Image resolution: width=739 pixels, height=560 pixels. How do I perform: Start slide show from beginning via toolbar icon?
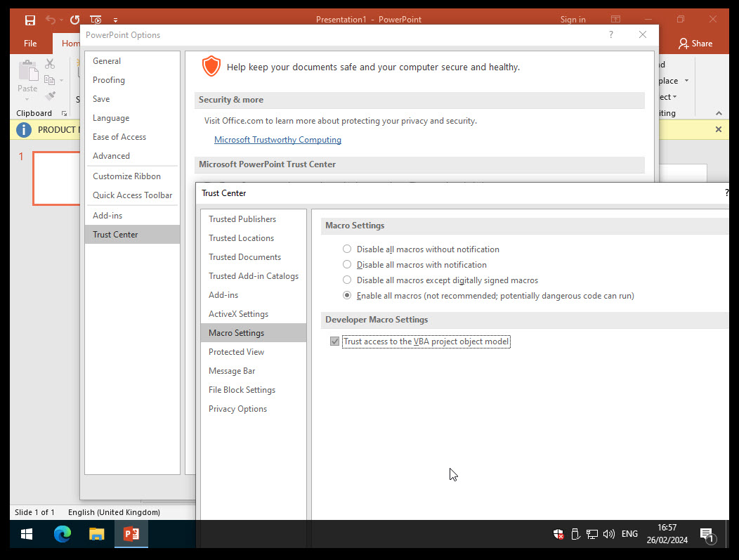click(x=96, y=20)
